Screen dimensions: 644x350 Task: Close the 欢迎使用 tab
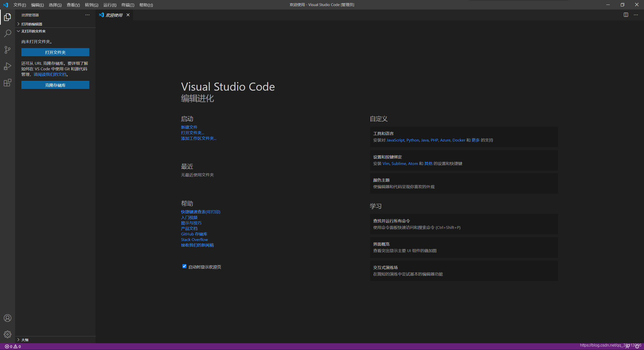128,15
